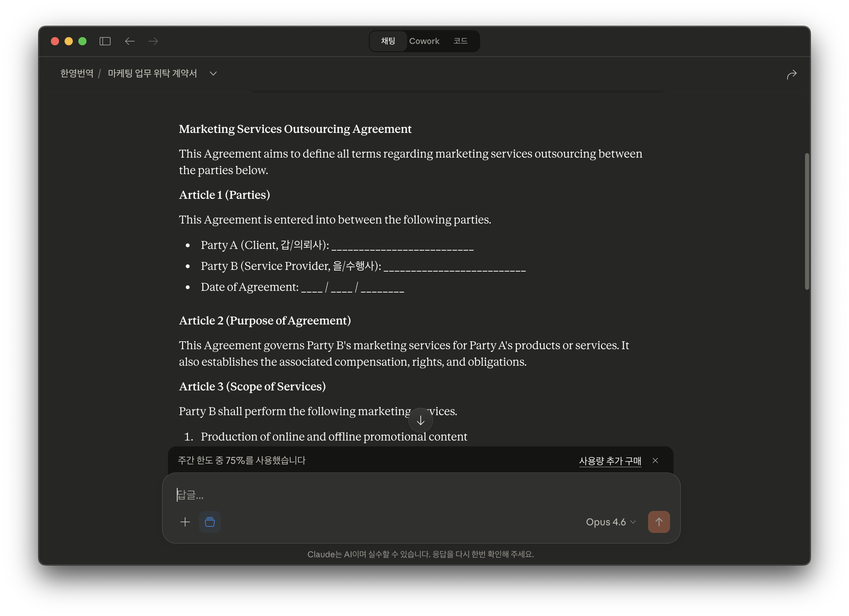
Task: Go forward with the right arrow
Action: tap(153, 41)
